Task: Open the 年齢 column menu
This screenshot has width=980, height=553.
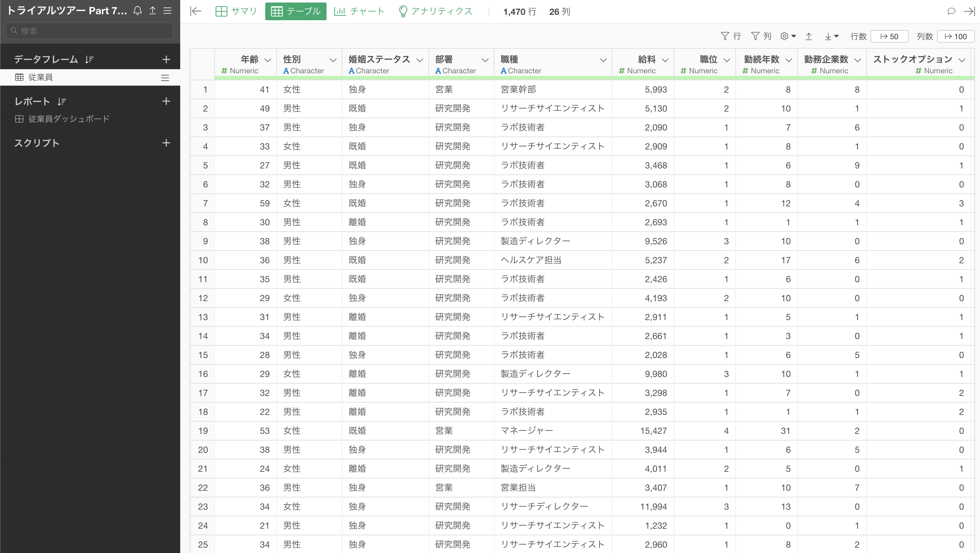Action: point(268,60)
